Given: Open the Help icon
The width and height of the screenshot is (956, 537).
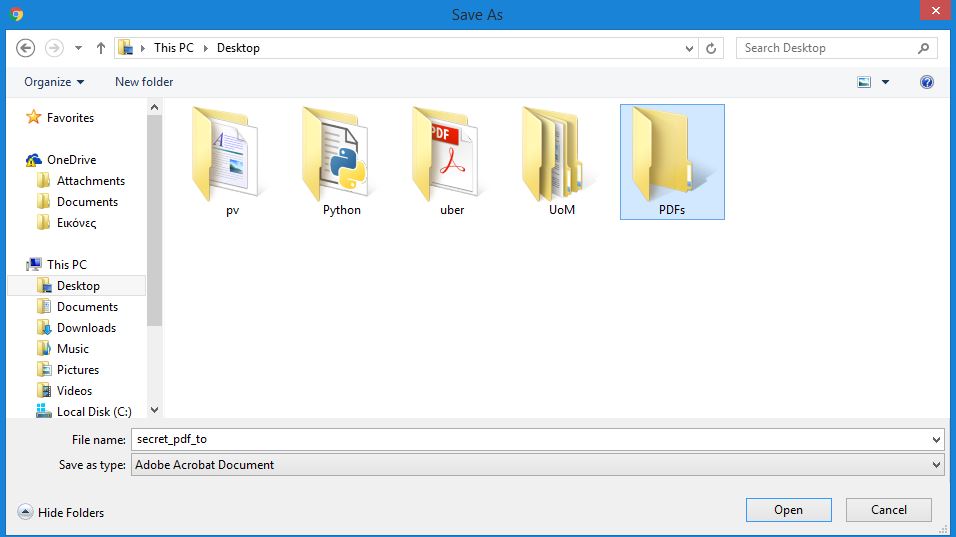Looking at the screenshot, I should click(927, 82).
